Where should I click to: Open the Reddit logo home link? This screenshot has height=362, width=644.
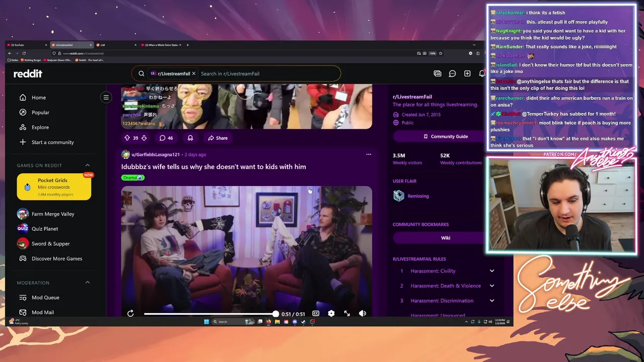pos(28,73)
